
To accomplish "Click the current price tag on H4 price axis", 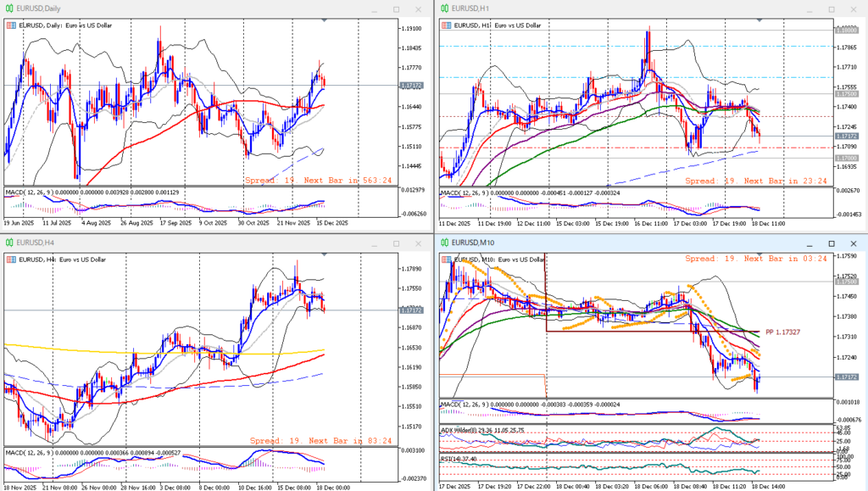I will point(410,310).
